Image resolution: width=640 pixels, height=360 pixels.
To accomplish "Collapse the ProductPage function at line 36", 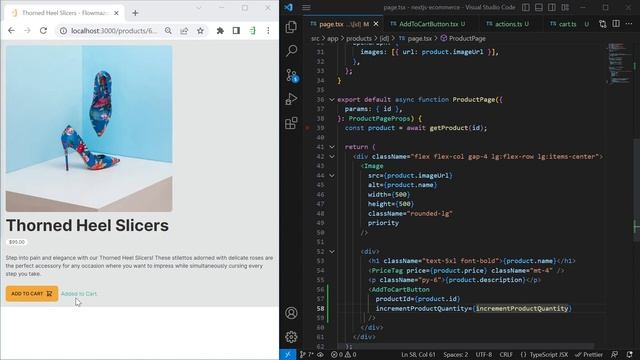I will pos(332,100).
